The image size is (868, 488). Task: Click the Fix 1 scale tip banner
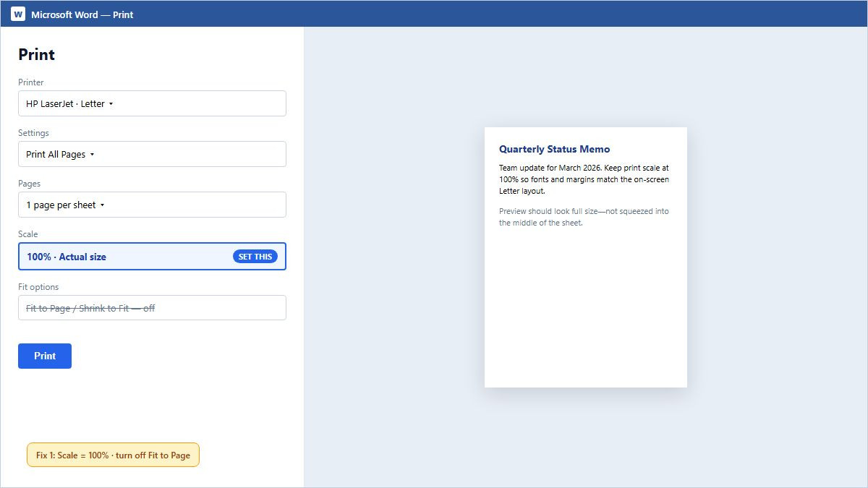(x=113, y=455)
